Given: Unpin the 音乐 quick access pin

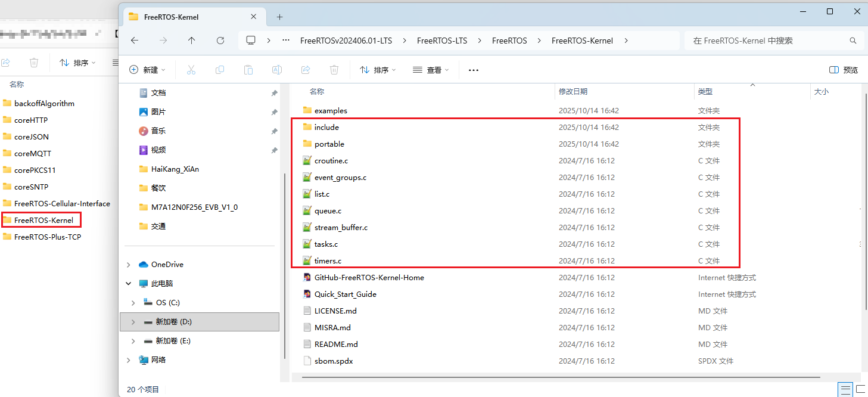Looking at the screenshot, I should click(274, 131).
